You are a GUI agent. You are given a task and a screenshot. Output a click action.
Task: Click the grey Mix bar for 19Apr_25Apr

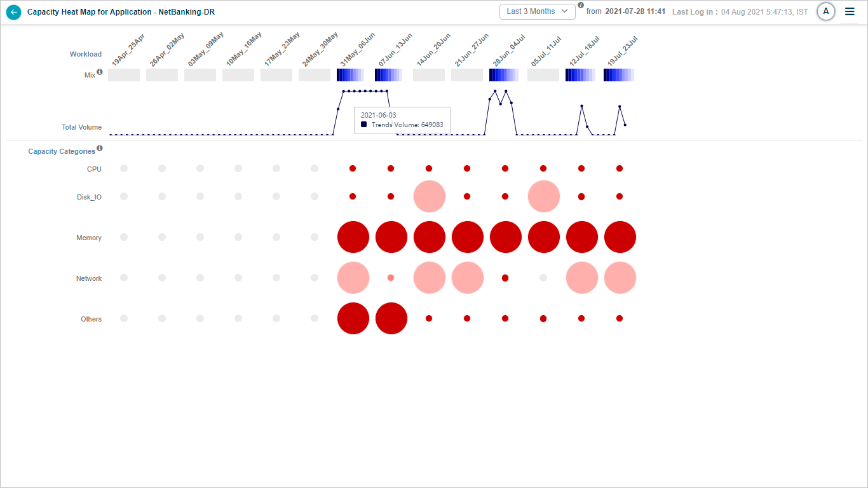[x=124, y=75]
